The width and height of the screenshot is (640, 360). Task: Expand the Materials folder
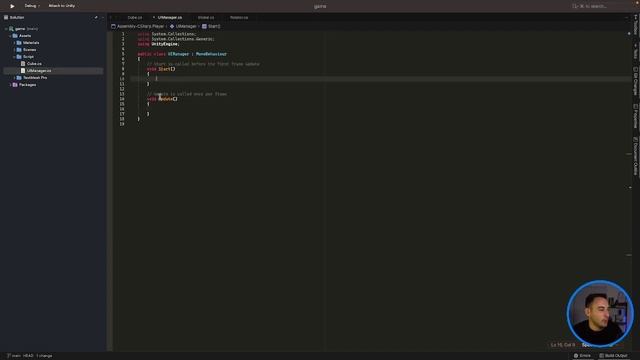coord(14,43)
